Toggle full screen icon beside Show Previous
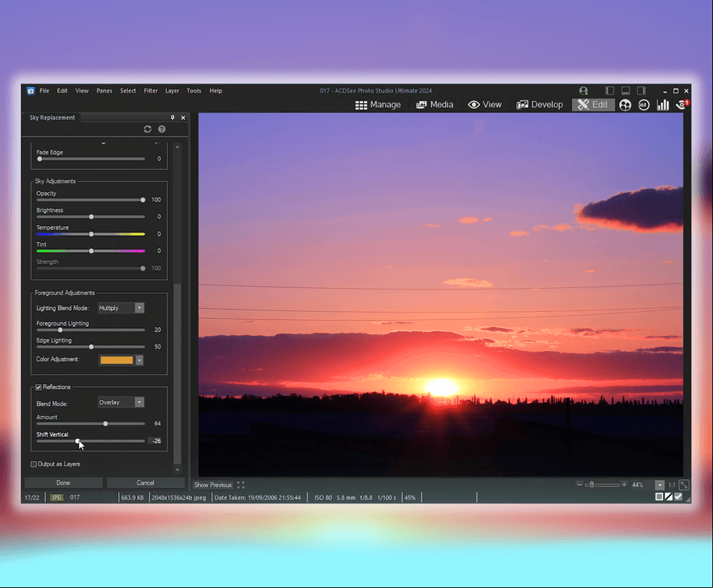Screen dimensions: 713x588 241,485
